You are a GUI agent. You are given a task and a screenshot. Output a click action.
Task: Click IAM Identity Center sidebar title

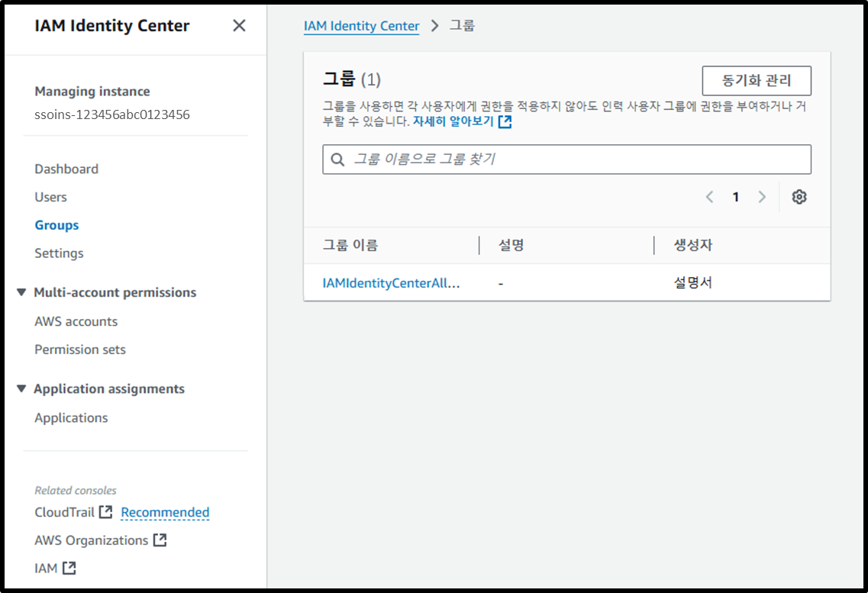pyautogui.click(x=111, y=25)
